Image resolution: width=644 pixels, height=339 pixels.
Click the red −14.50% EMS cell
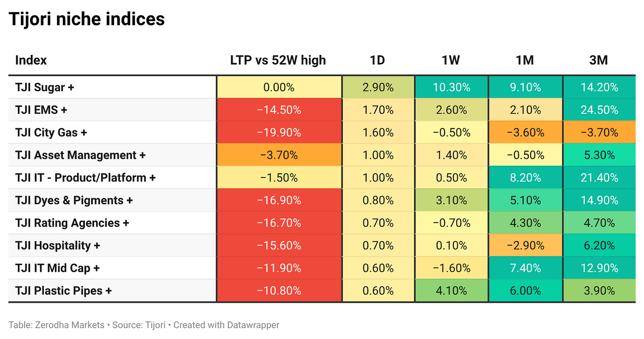click(279, 110)
